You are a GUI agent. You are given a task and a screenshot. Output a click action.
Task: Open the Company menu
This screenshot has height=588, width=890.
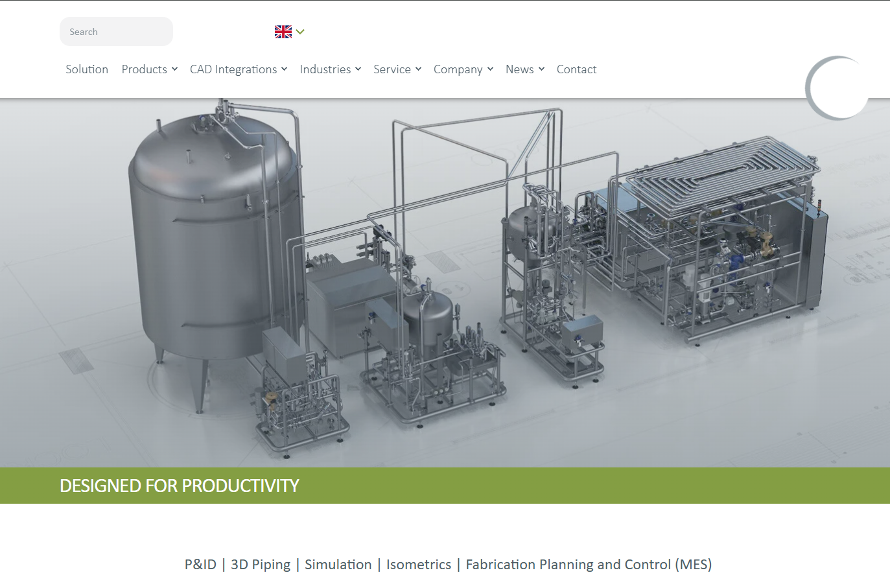tap(458, 69)
